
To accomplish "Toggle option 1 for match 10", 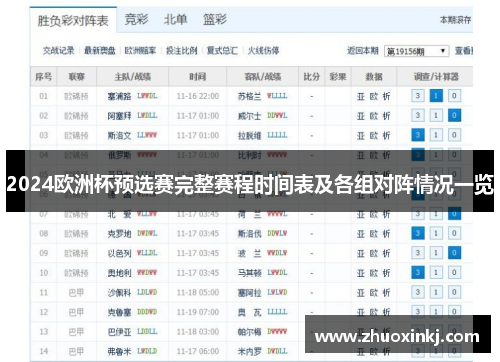I will pyautogui.click(x=436, y=273).
